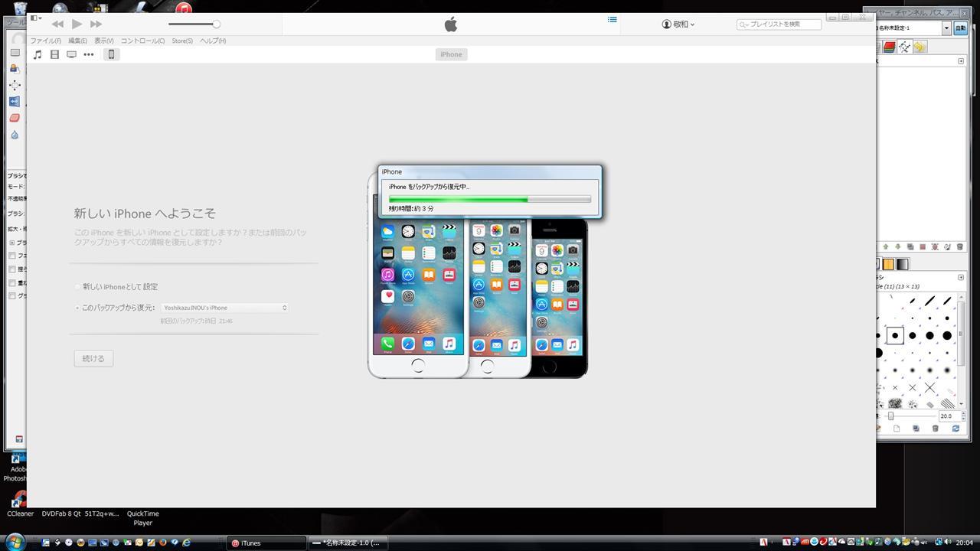
Task: Switch to Gradients tab in GIMP brush dock
Action: (x=903, y=264)
